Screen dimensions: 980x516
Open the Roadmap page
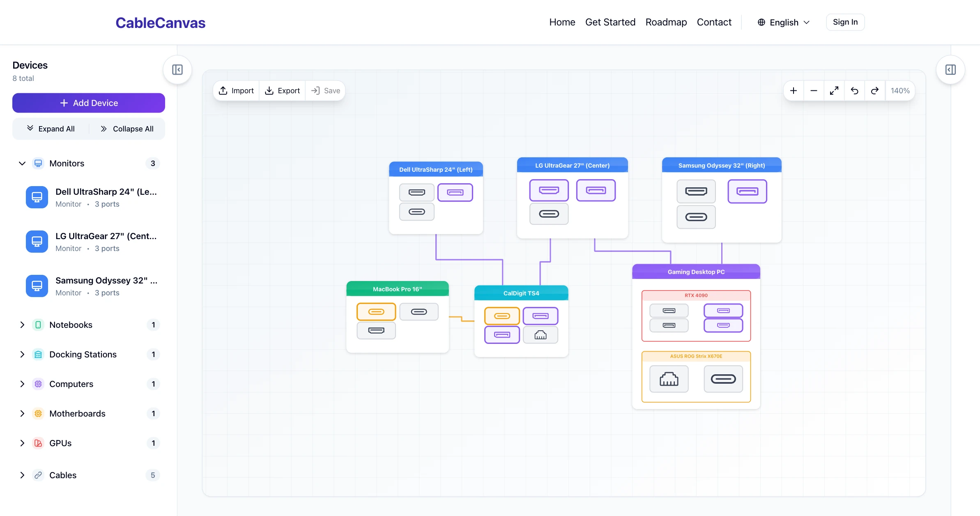(666, 22)
